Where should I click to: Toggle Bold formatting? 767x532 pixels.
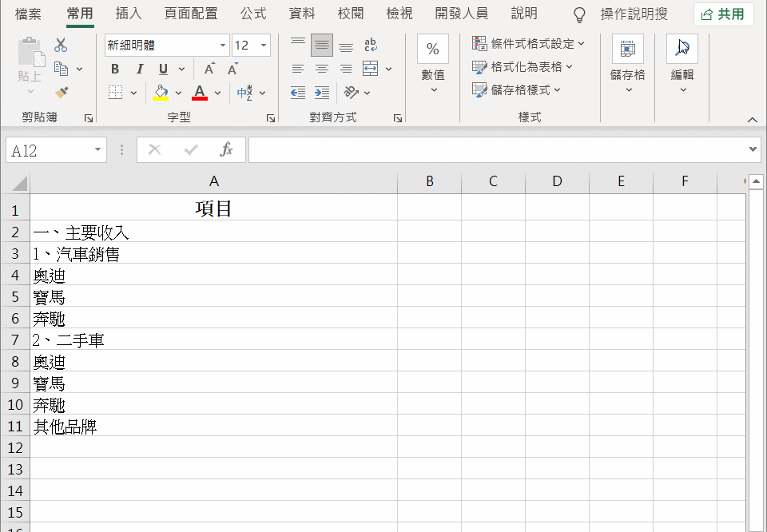point(115,69)
